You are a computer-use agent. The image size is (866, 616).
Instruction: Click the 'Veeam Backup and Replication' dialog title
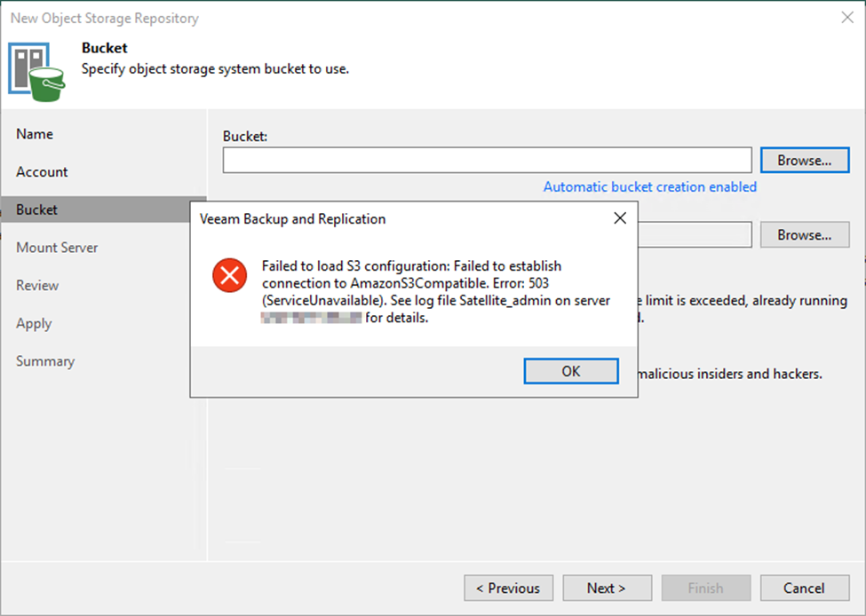[293, 218]
